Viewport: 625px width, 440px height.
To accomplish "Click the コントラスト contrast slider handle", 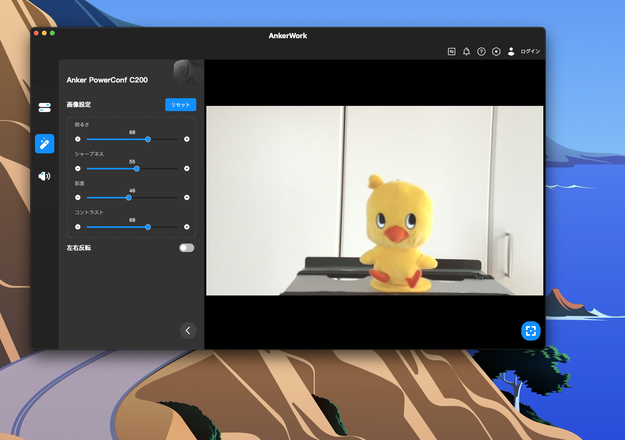I will (148, 227).
